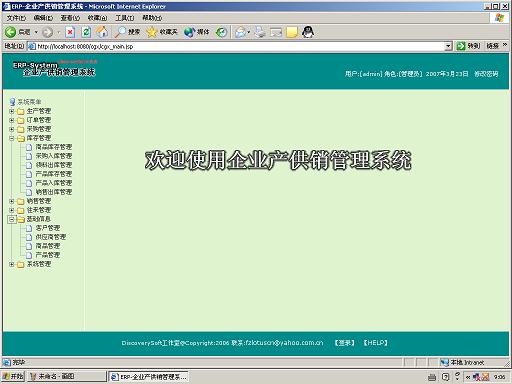This screenshot has width=512, height=384.
Task: Open the 查看 menu
Action: 70,18
